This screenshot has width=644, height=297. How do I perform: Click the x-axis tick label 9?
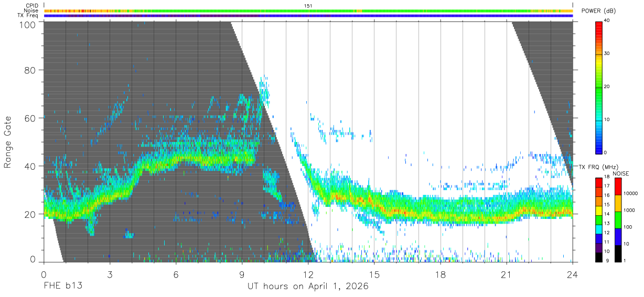242,274
